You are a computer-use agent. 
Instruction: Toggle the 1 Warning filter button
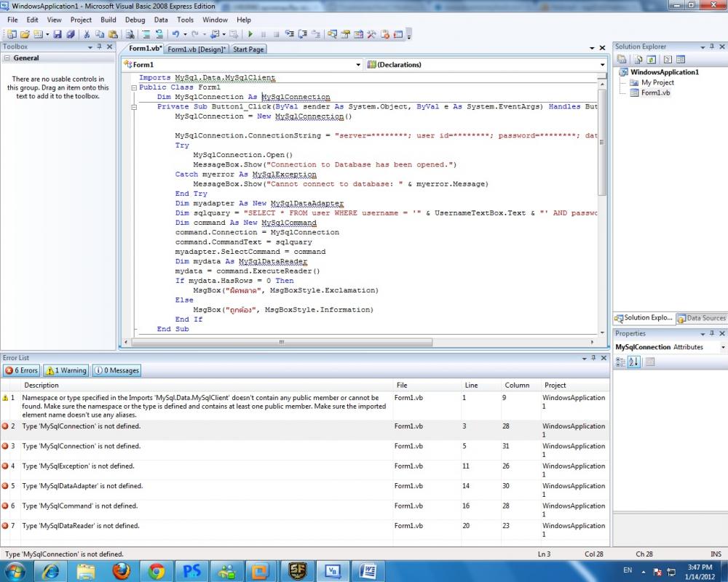pyautogui.click(x=66, y=370)
